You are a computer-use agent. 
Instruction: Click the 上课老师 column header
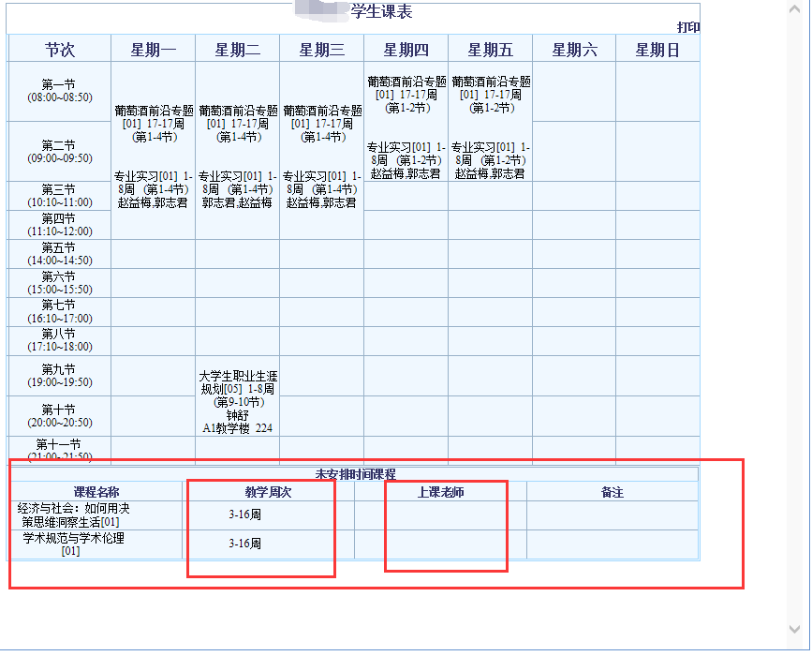[x=440, y=492]
